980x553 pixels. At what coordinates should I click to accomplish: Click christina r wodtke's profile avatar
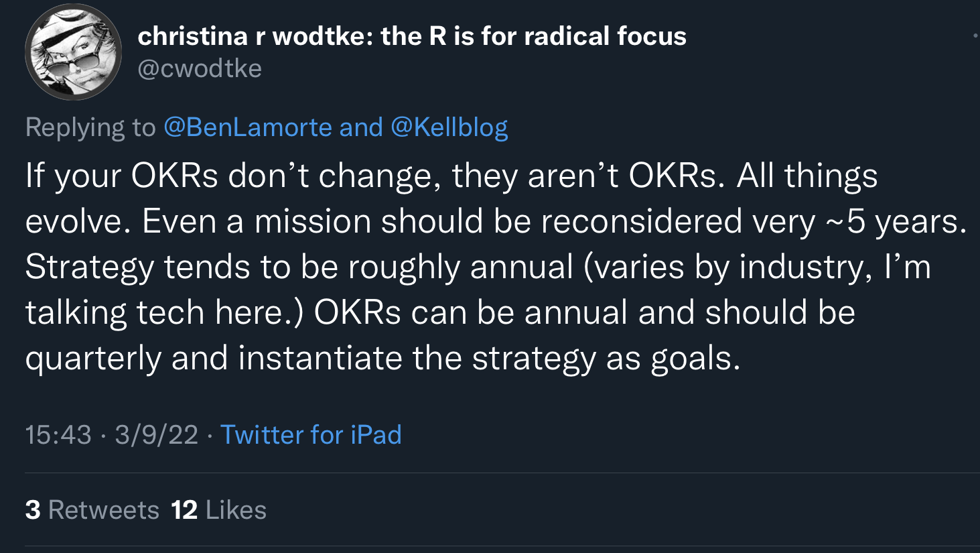[x=72, y=52]
